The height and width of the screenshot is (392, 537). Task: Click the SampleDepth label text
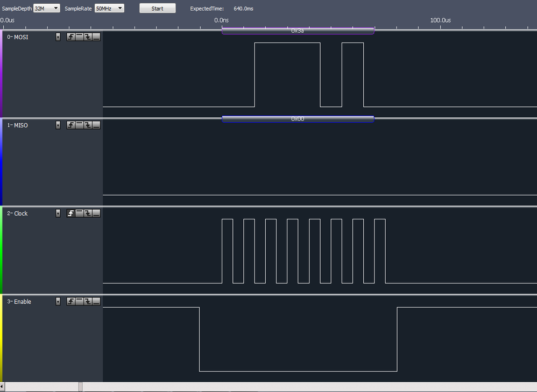pos(17,9)
